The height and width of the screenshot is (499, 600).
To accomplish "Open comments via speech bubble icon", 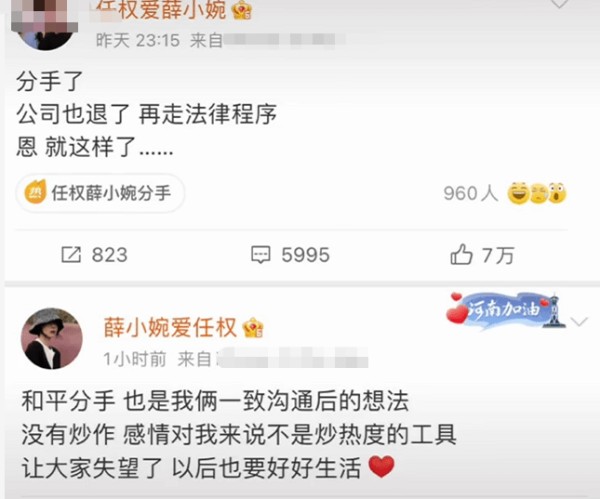I will pos(261,255).
